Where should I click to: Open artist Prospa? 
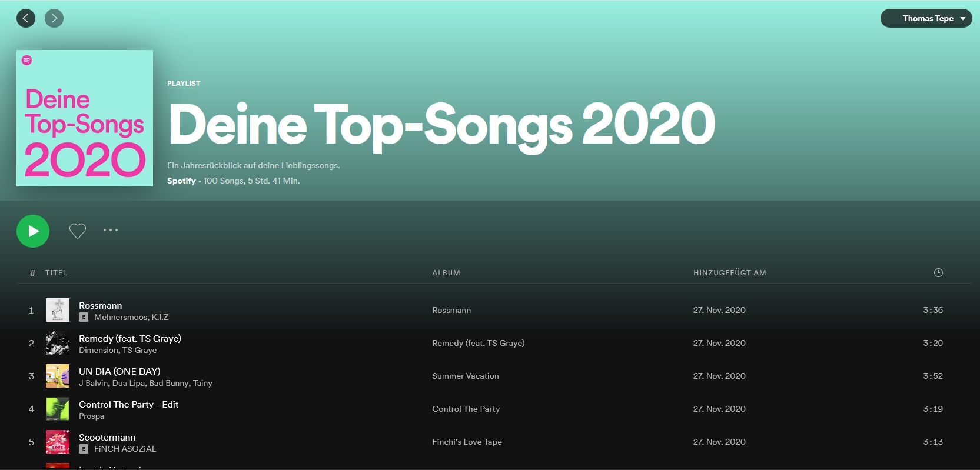pos(91,416)
